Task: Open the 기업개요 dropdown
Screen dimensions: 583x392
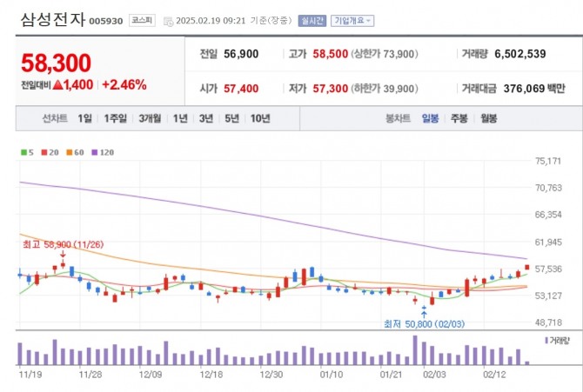Action: (352, 21)
